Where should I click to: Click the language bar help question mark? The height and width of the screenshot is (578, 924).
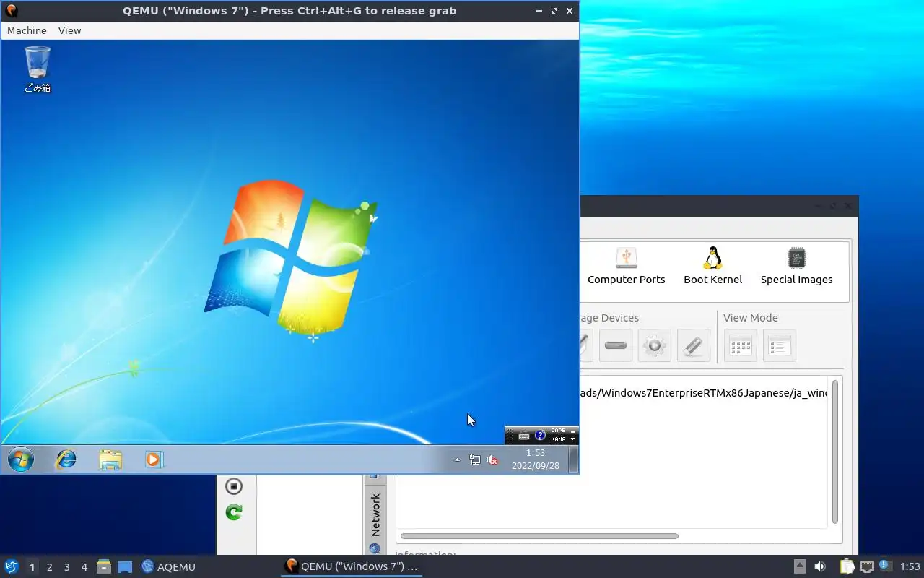tap(540, 436)
